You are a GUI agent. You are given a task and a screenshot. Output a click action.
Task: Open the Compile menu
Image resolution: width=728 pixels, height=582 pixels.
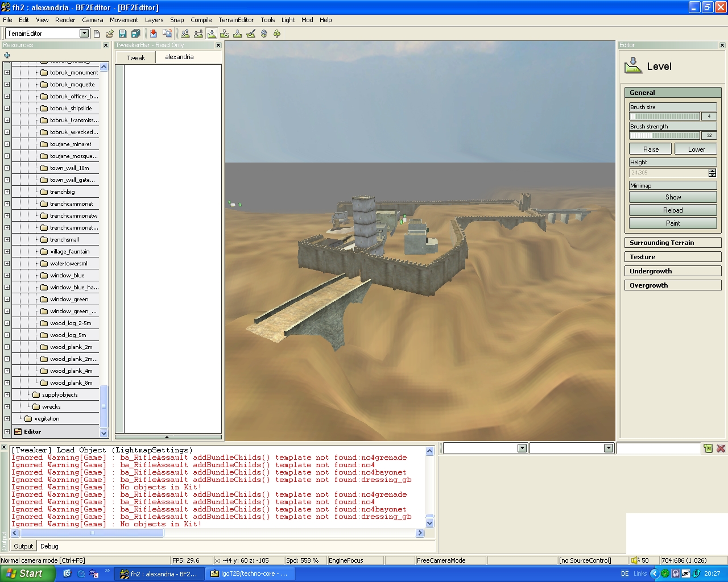[201, 20]
